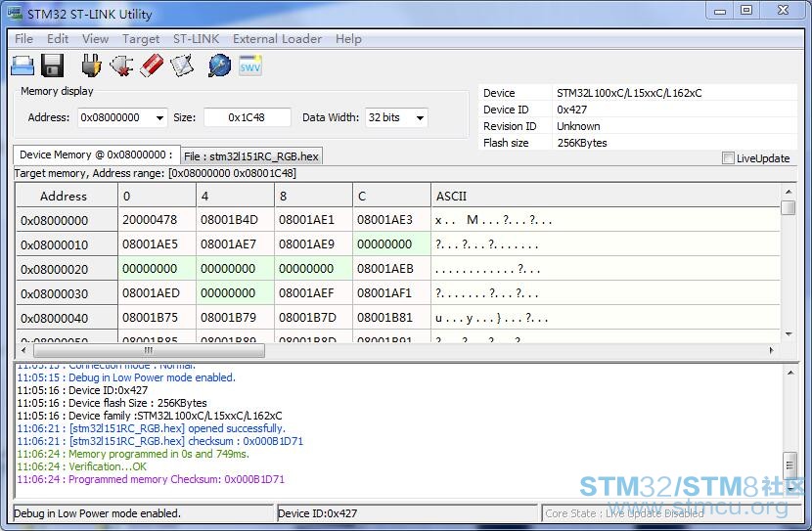Viewport: 812px width, 531px height.
Task: Select memory cell 08001B79
Action: point(235,317)
